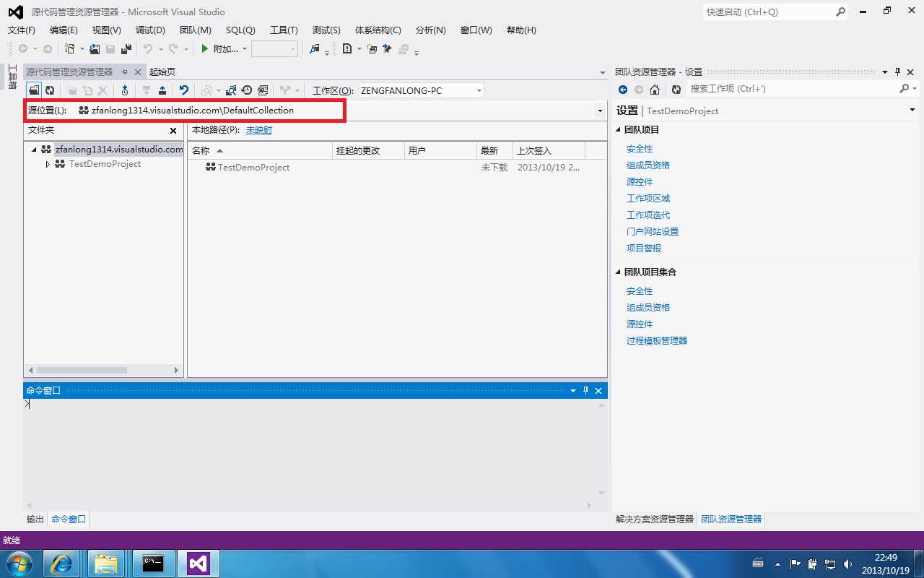The width and height of the screenshot is (924, 578).
Task: Open the New Project dropdown arrow
Action: tap(82, 49)
